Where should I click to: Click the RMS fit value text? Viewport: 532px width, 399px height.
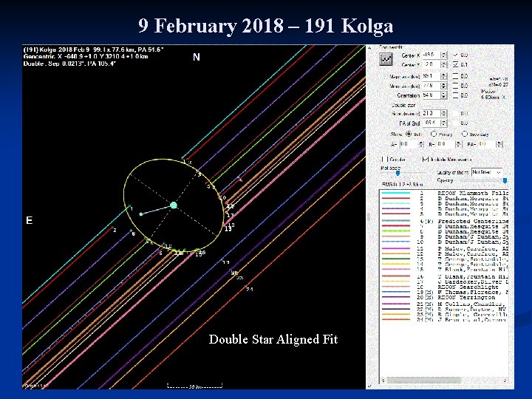(x=403, y=185)
